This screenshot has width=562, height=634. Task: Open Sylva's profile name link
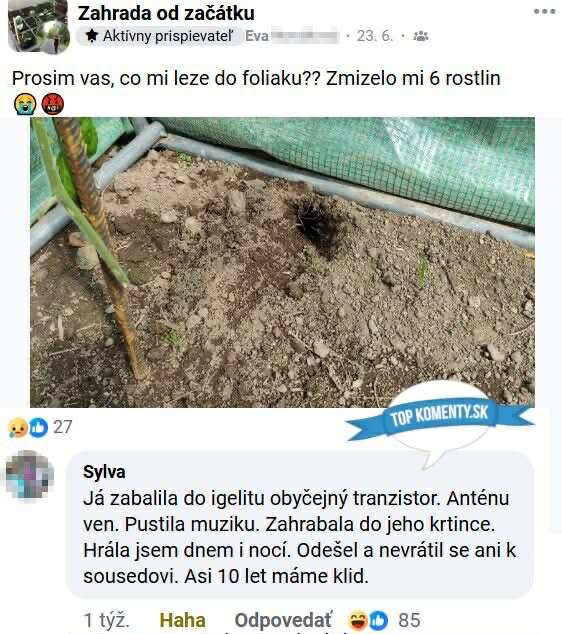(x=104, y=472)
